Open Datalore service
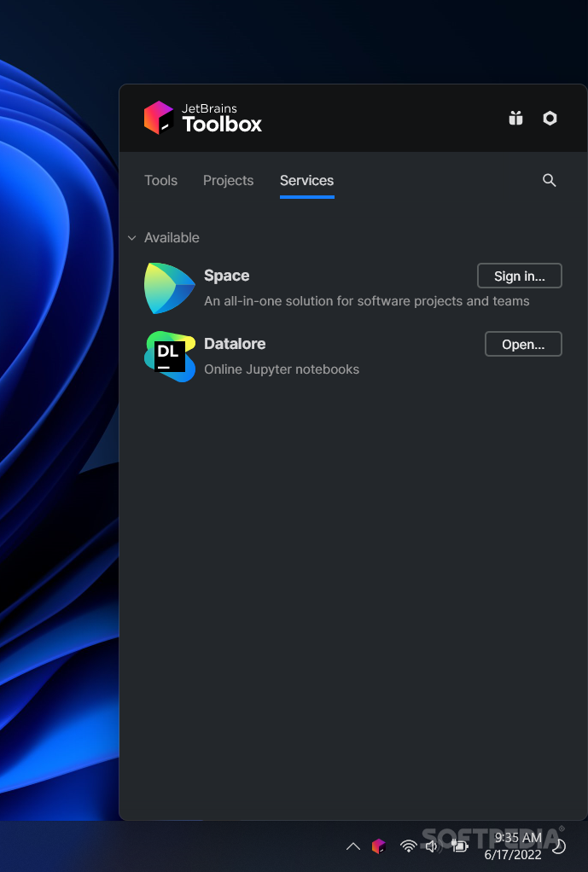 (x=523, y=344)
